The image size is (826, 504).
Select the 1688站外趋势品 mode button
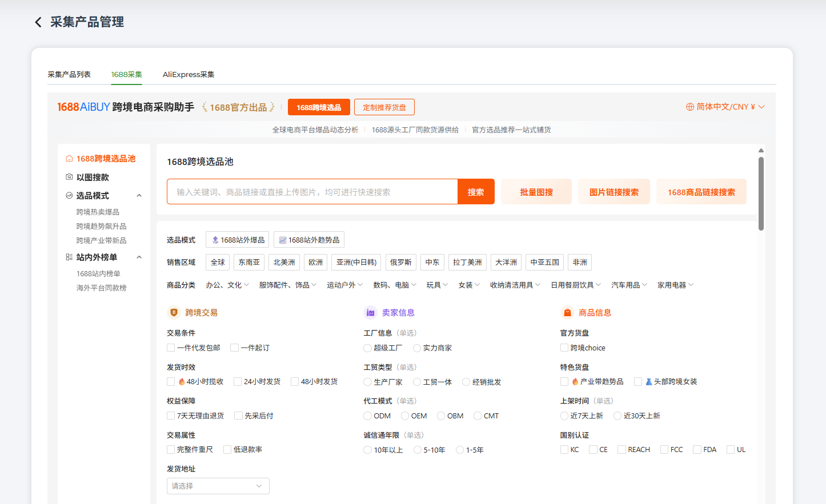tap(309, 240)
